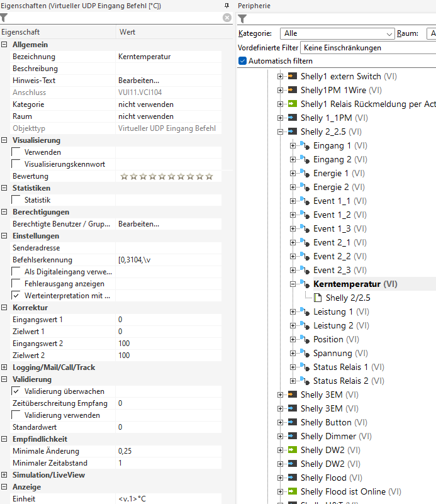Image resolution: width=436 pixels, height=504 pixels.
Task: Click the Eingang 1 input icon
Action: click(x=305, y=145)
